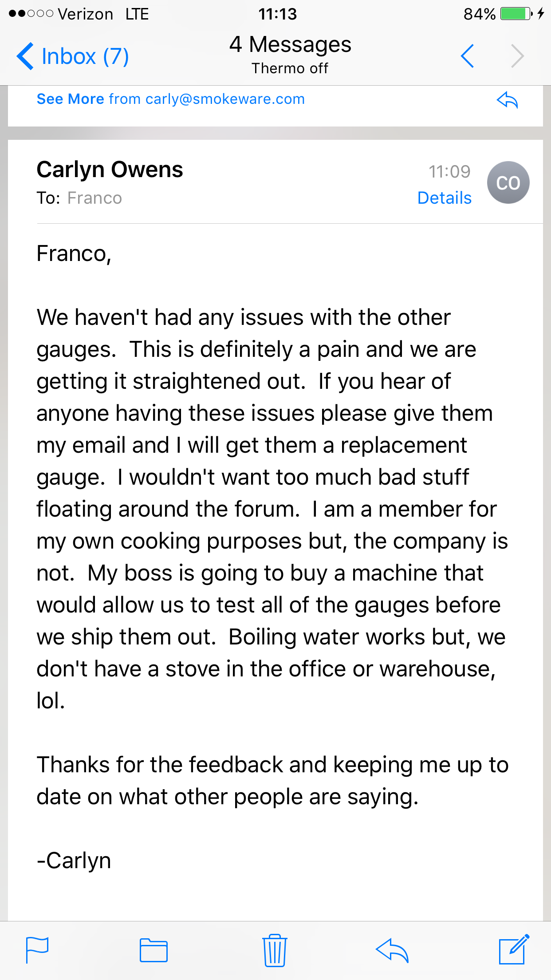Screen dimensions: 551x980
Task: Go back to Inbox (7)
Action: (73, 56)
